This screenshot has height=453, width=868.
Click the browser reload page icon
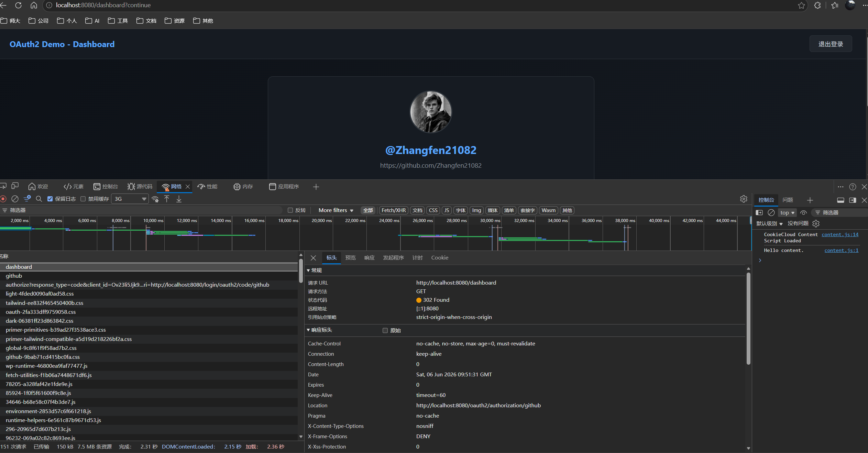click(18, 5)
